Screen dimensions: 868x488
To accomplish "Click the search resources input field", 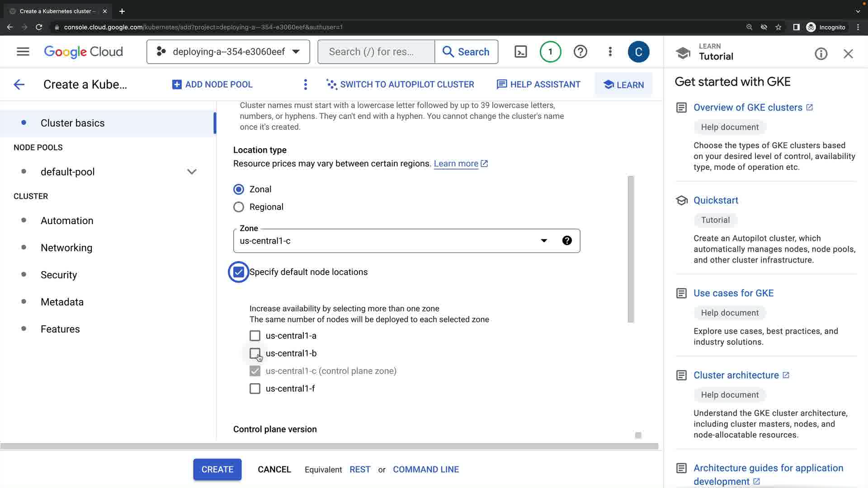I will click(376, 52).
